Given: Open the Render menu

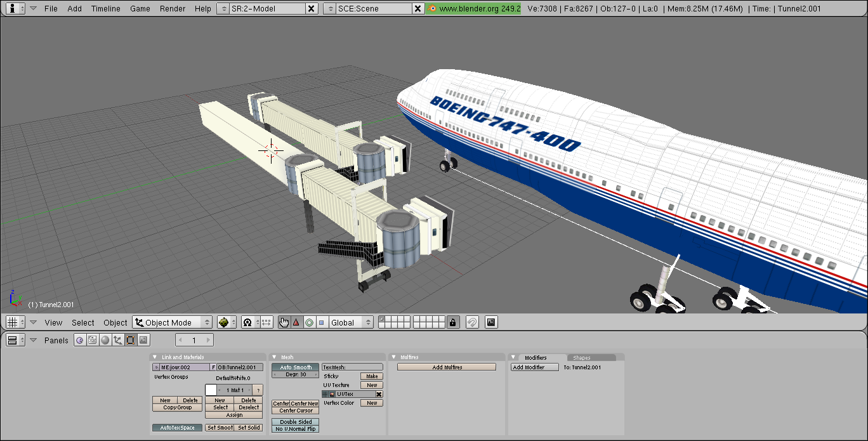Looking at the screenshot, I should click(x=173, y=8).
